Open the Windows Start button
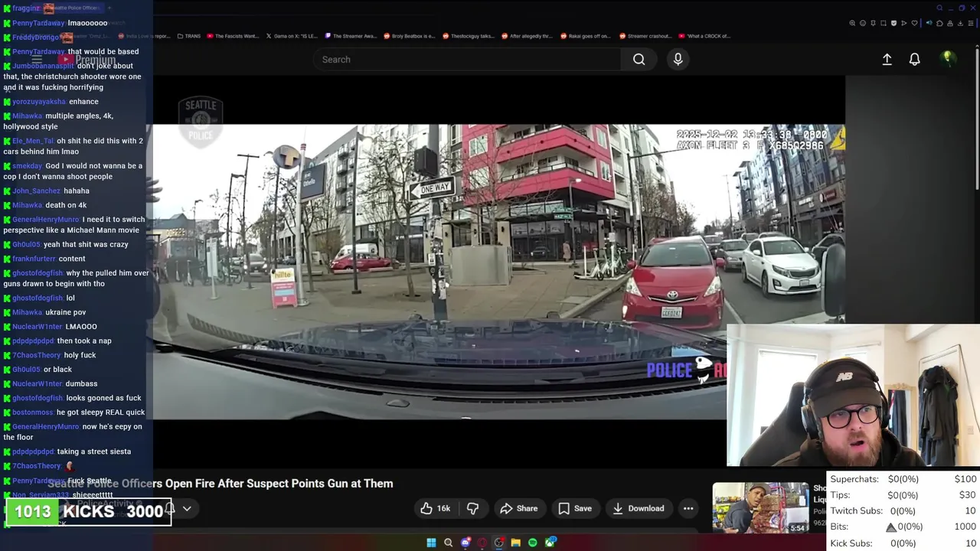The height and width of the screenshot is (551, 980). tap(431, 543)
